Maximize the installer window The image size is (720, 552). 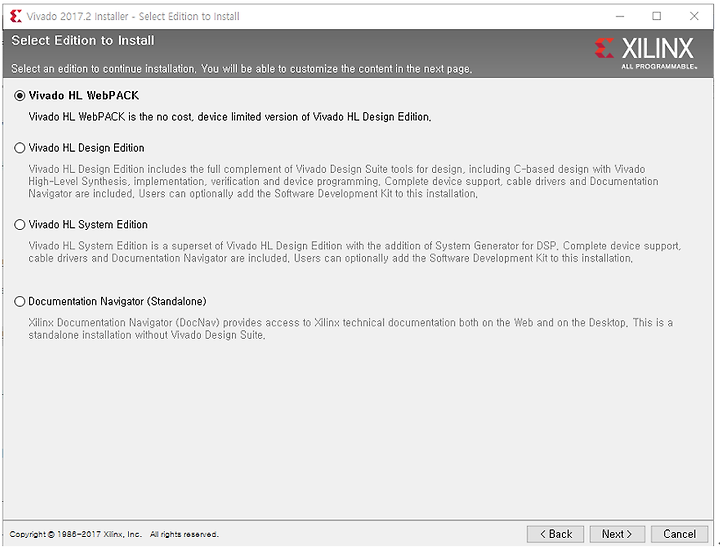pyautogui.click(x=657, y=16)
